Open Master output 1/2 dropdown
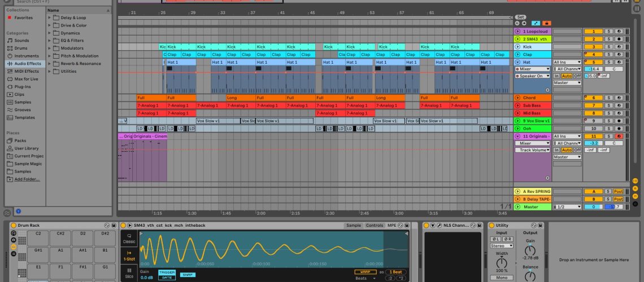Image resolution: width=644 pixels, height=282 pixels. click(567, 207)
